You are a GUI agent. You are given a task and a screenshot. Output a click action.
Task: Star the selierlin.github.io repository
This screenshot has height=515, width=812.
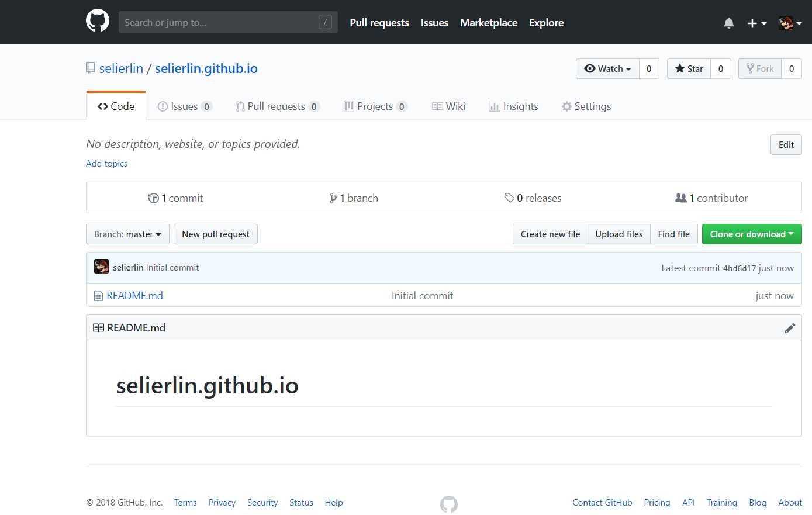coord(689,69)
